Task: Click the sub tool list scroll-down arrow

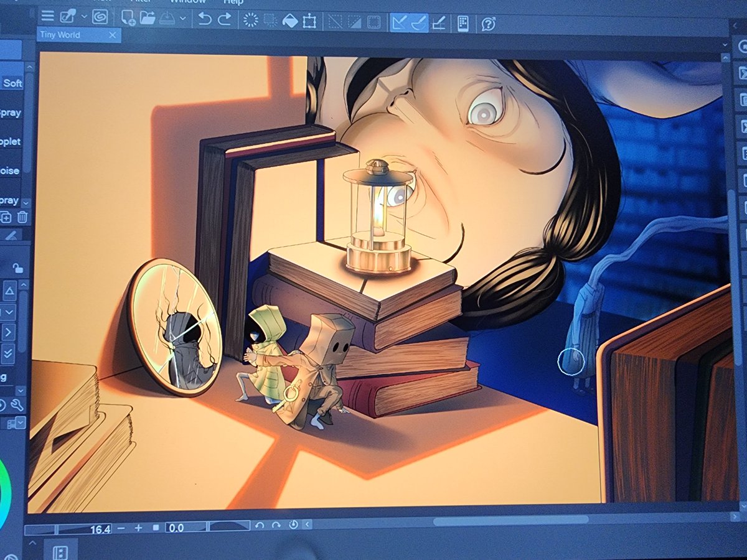Action: (26, 203)
